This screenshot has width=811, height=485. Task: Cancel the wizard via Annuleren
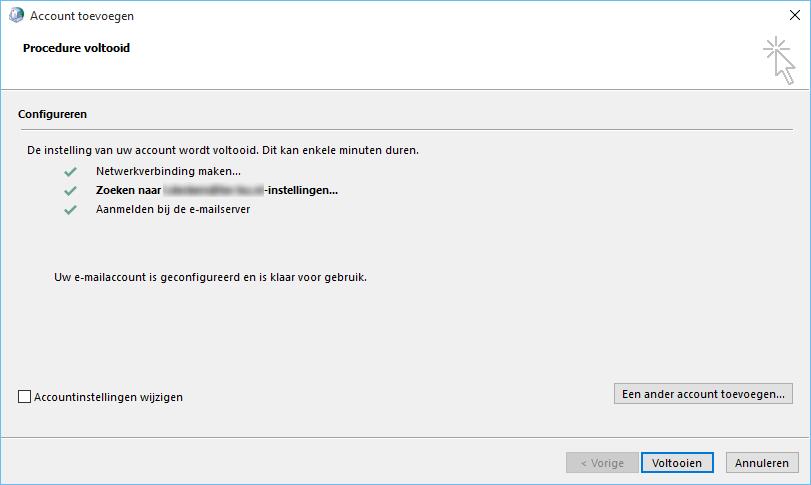pos(762,463)
